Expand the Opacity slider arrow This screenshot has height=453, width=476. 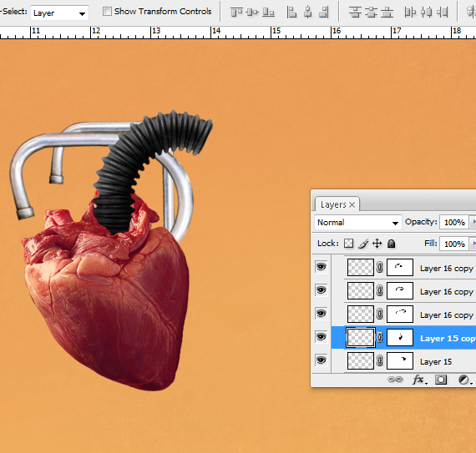(473, 222)
